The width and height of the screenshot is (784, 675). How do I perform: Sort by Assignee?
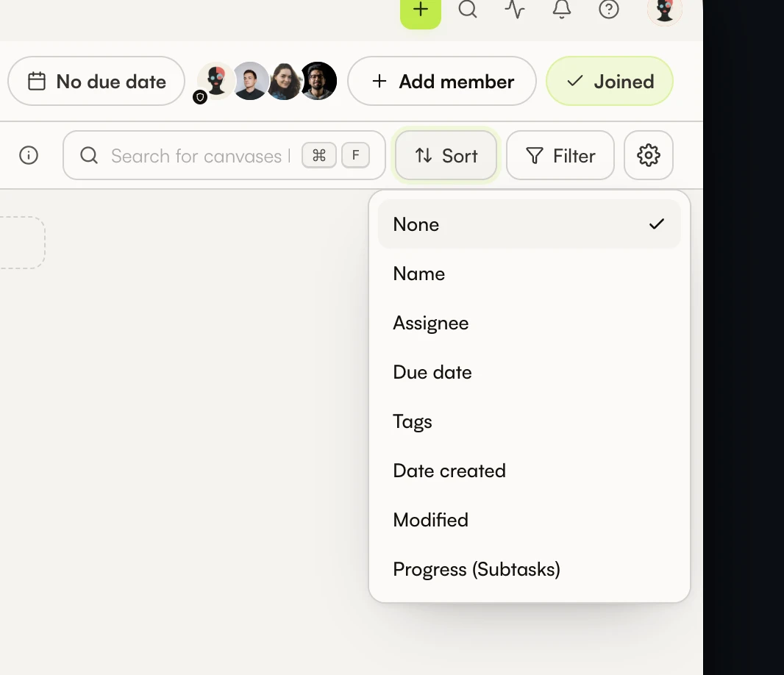(x=529, y=323)
